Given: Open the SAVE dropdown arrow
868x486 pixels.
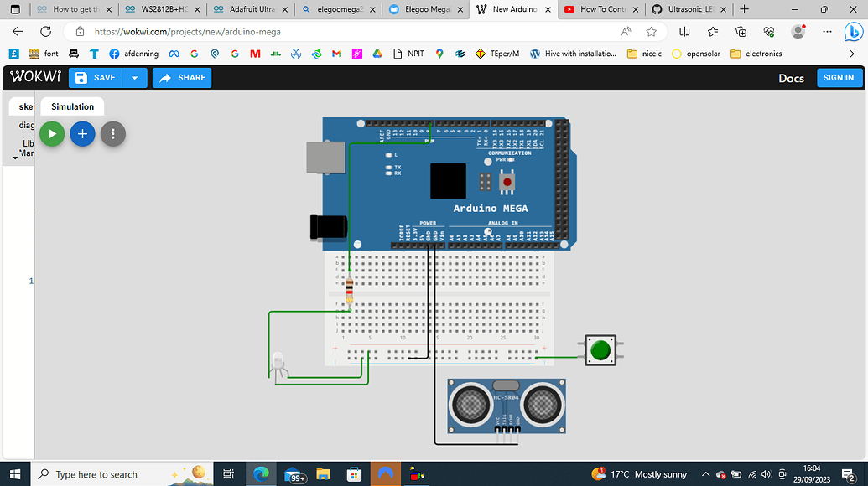Looking at the screenshot, I should [134, 77].
